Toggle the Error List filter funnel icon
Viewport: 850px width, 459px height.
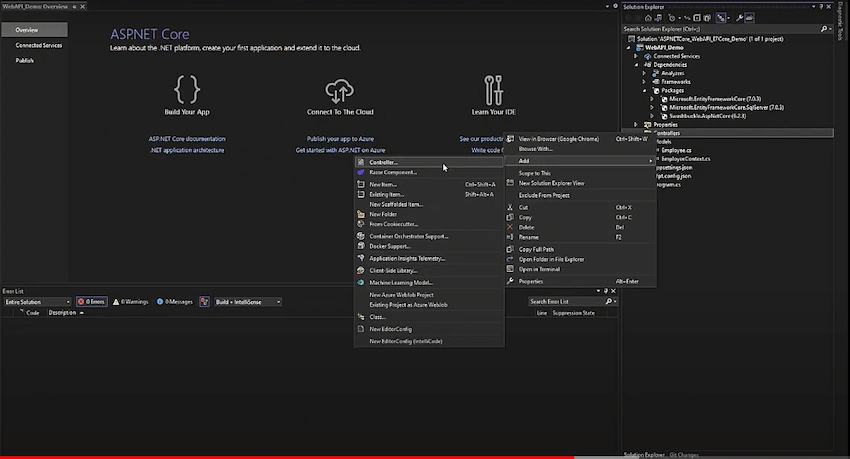pyautogui.click(x=204, y=302)
